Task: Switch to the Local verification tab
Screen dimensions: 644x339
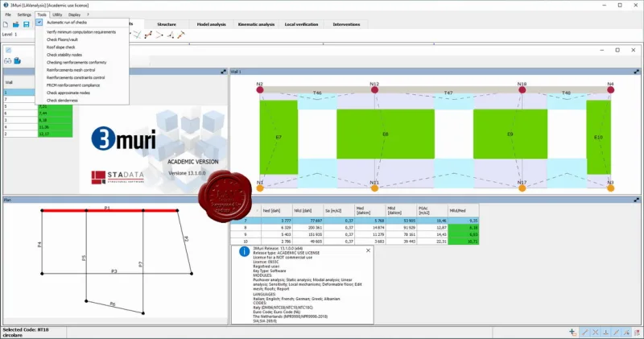Action: (x=301, y=24)
